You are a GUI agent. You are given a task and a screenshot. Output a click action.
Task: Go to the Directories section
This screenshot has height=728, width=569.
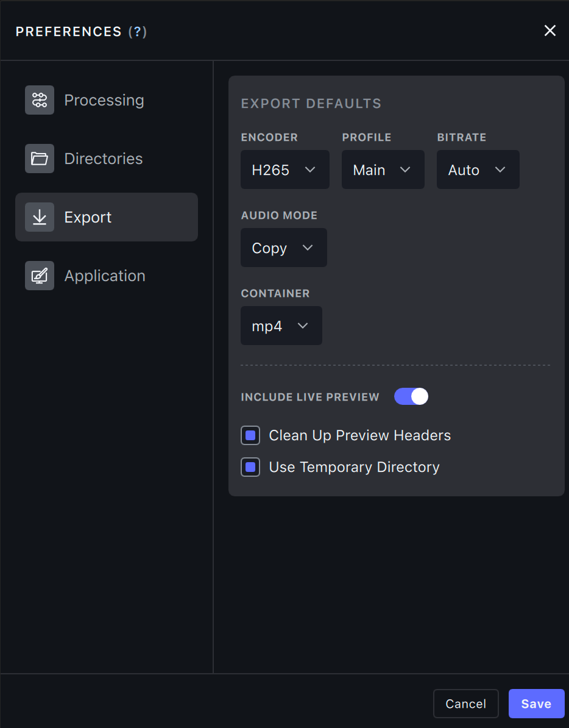[x=104, y=159]
